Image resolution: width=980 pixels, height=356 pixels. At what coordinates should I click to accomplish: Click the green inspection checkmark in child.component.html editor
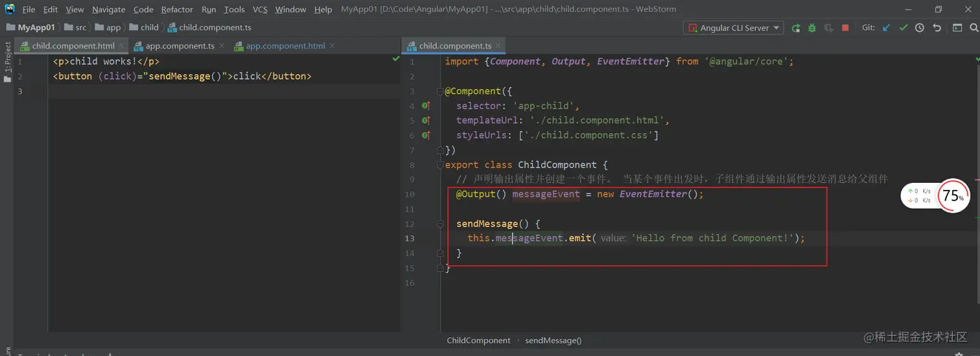[x=396, y=59]
